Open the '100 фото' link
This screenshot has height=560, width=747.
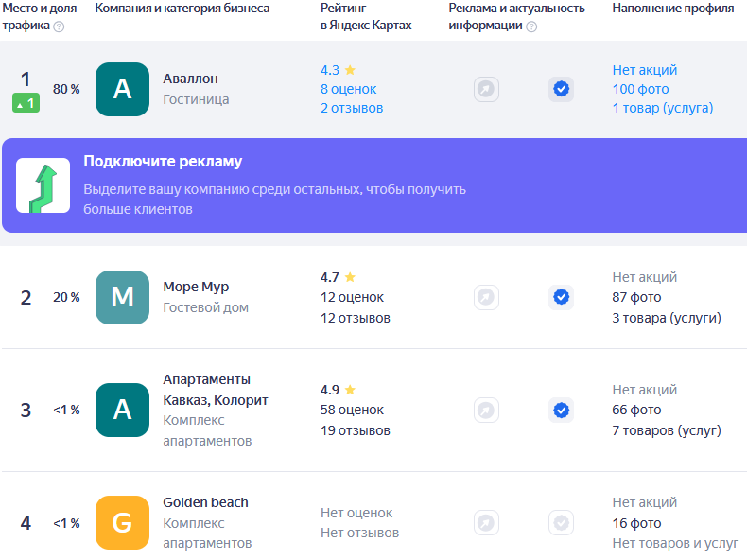point(640,89)
